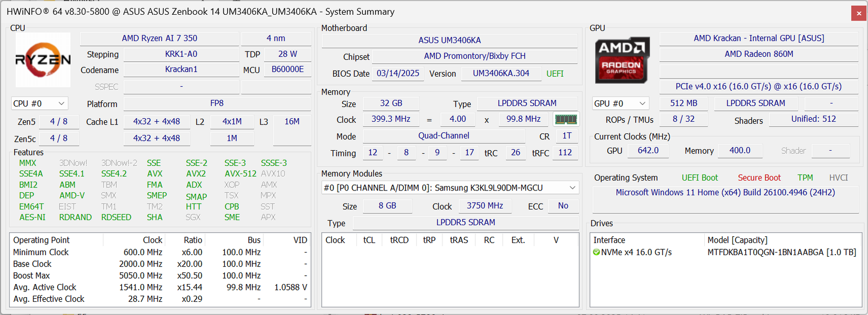Click the Windows 11 Home build text

(725, 193)
